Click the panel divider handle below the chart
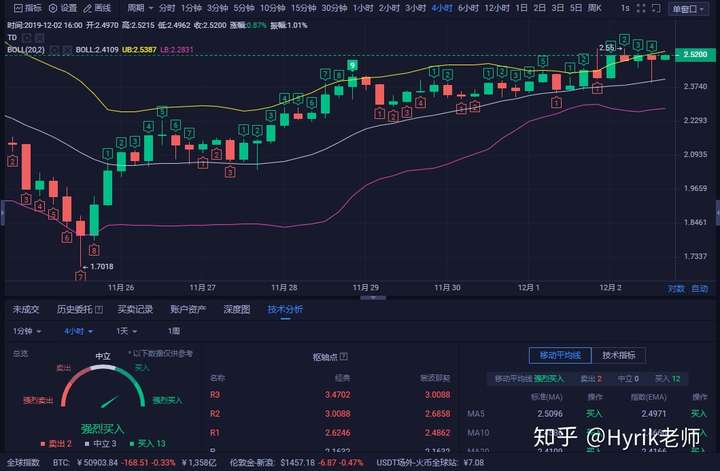720x471 pixels. coord(373,297)
